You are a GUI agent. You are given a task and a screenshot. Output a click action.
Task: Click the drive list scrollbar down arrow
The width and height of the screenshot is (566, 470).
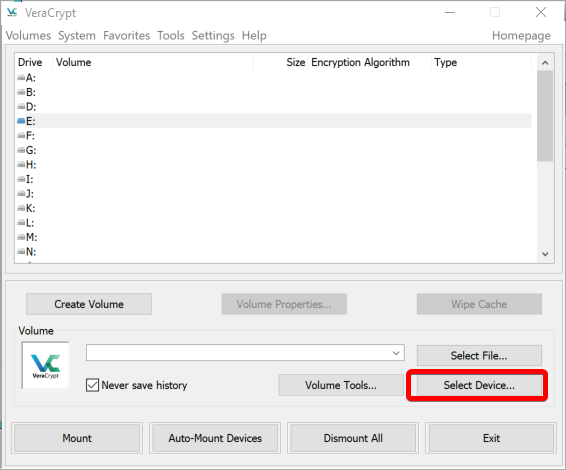click(545, 254)
